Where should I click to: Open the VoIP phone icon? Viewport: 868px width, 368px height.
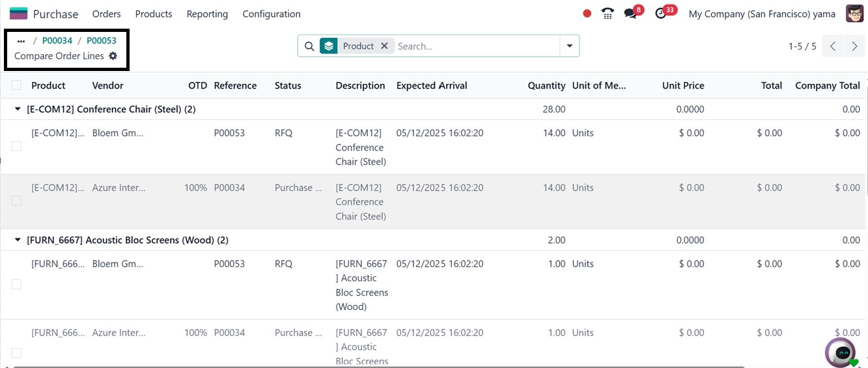point(608,14)
